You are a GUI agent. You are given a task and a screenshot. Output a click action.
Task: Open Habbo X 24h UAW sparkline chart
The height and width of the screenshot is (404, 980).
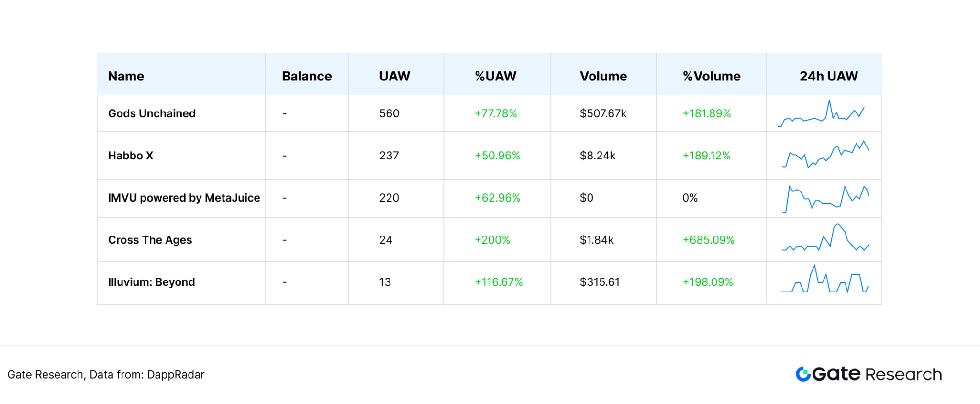pos(825,155)
